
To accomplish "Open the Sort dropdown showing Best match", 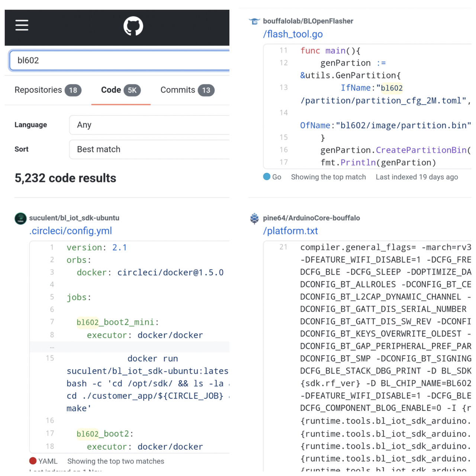I will pos(149,149).
